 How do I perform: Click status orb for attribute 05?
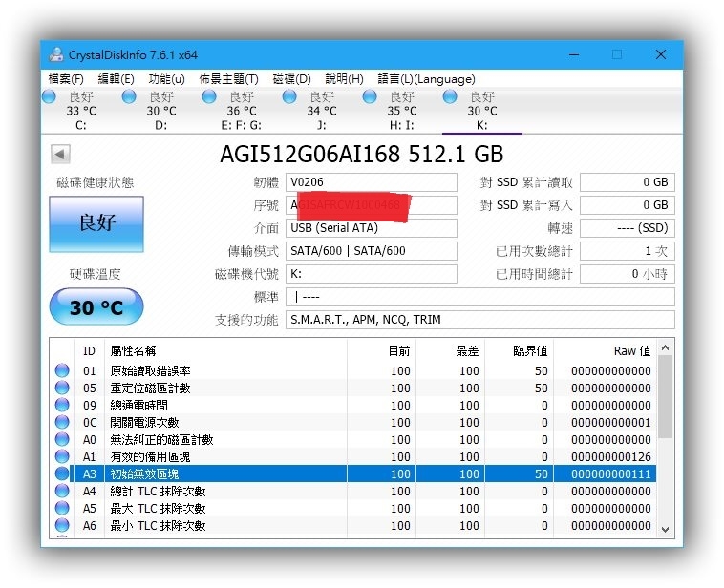pyautogui.click(x=62, y=388)
